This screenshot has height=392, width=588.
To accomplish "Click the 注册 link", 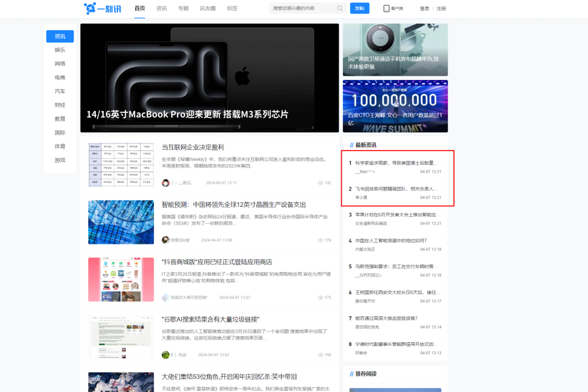I will click(x=441, y=8).
